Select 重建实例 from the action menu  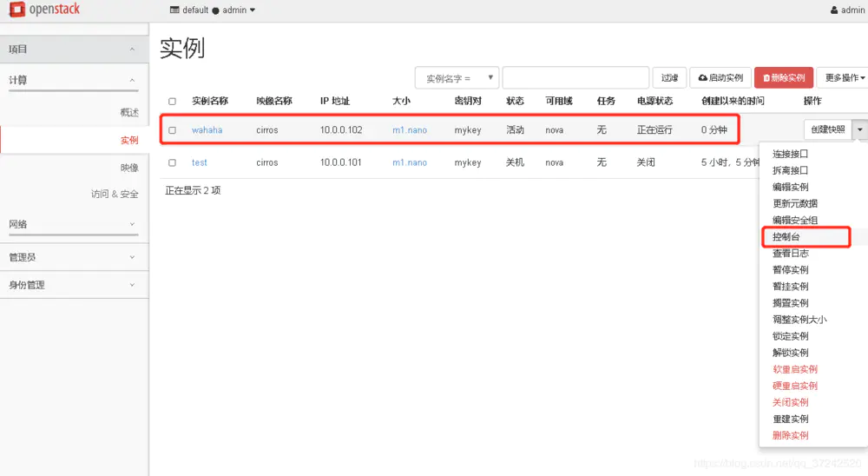tap(790, 420)
